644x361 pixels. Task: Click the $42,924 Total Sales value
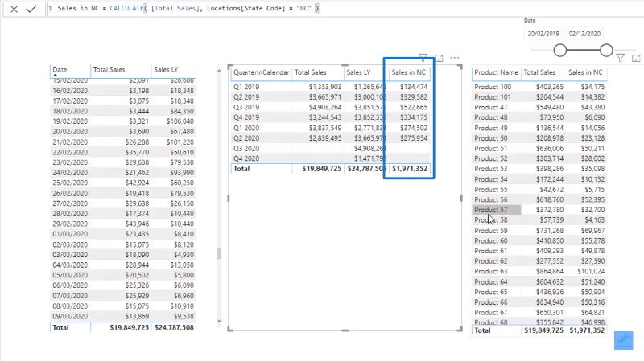click(138, 183)
